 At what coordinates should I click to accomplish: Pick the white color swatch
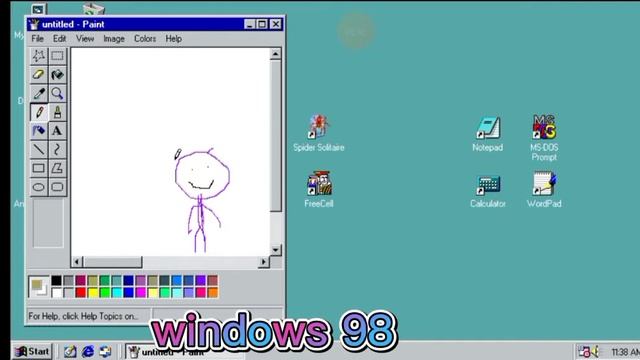(57, 292)
